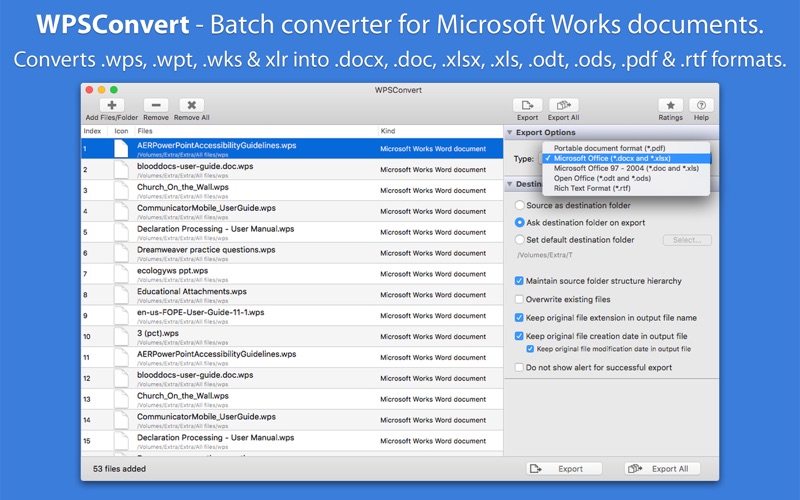Viewport: 800px width, 500px height.
Task: Click the Export toolbar icon
Action: (528, 105)
